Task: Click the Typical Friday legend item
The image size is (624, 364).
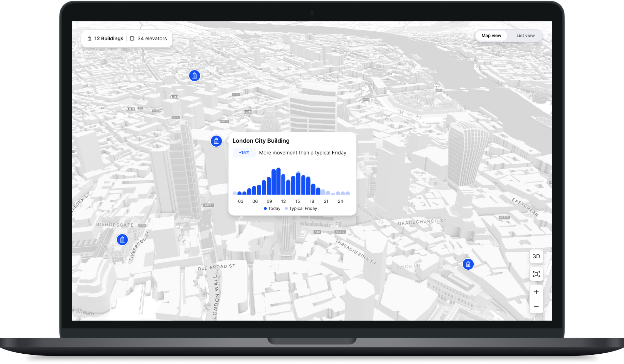Action: coord(301,209)
